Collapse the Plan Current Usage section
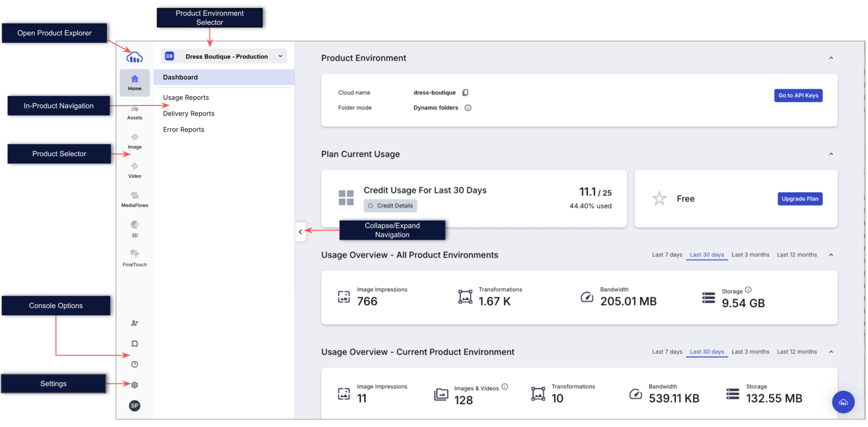 [x=831, y=154]
